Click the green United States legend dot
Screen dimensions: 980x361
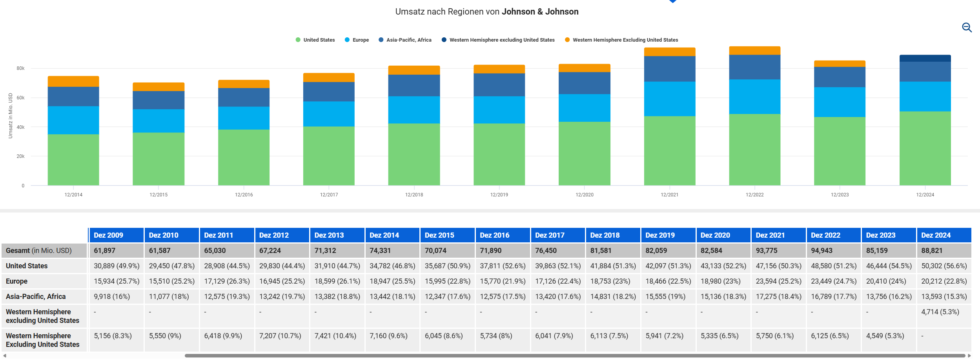(298, 40)
